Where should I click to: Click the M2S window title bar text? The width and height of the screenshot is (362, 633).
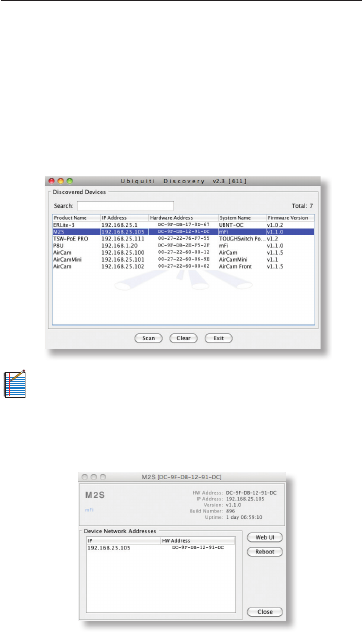click(x=181, y=477)
